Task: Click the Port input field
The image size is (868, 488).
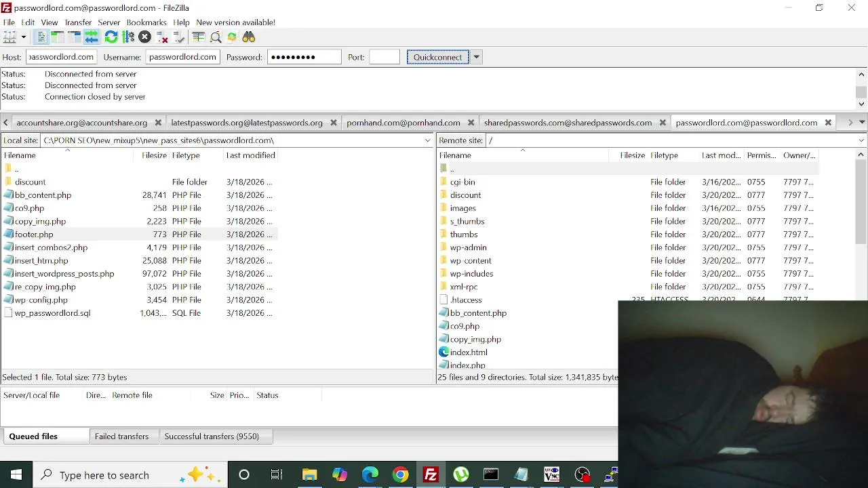Action: pyautogui.click(x=384, y=57)
